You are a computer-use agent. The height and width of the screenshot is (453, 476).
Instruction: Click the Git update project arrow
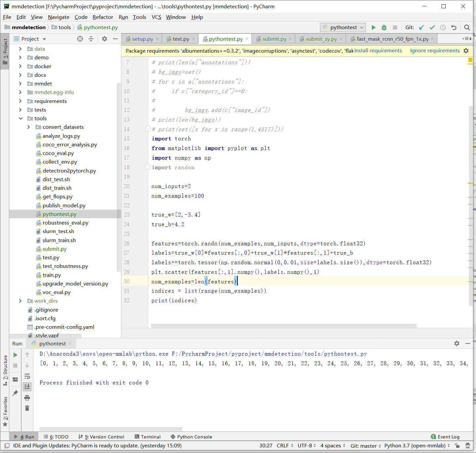coord(421,27)
